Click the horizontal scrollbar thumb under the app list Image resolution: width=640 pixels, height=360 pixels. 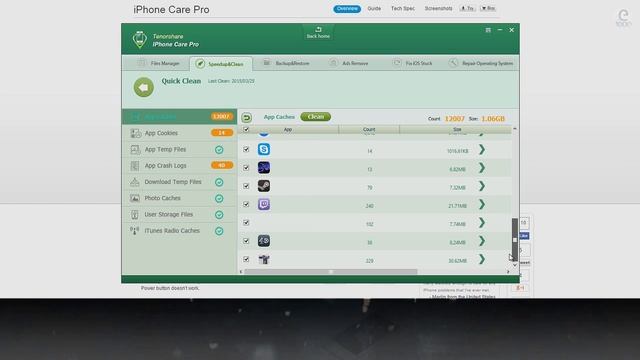pyautogui.click(x=331, y=271)
